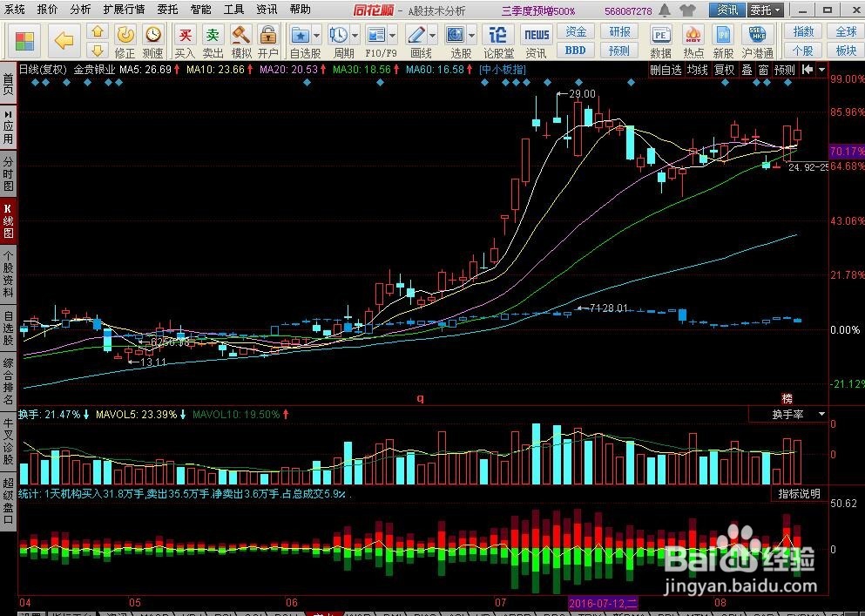Screen dimensions: 865x616
Task: Expand the 选股 dropdown arrow
Action: click(471, 36)
